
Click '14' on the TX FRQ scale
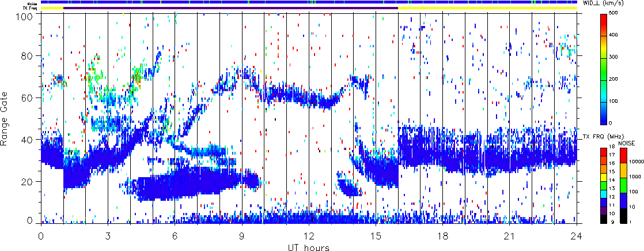pyautogui.click(x=612, y=180)
